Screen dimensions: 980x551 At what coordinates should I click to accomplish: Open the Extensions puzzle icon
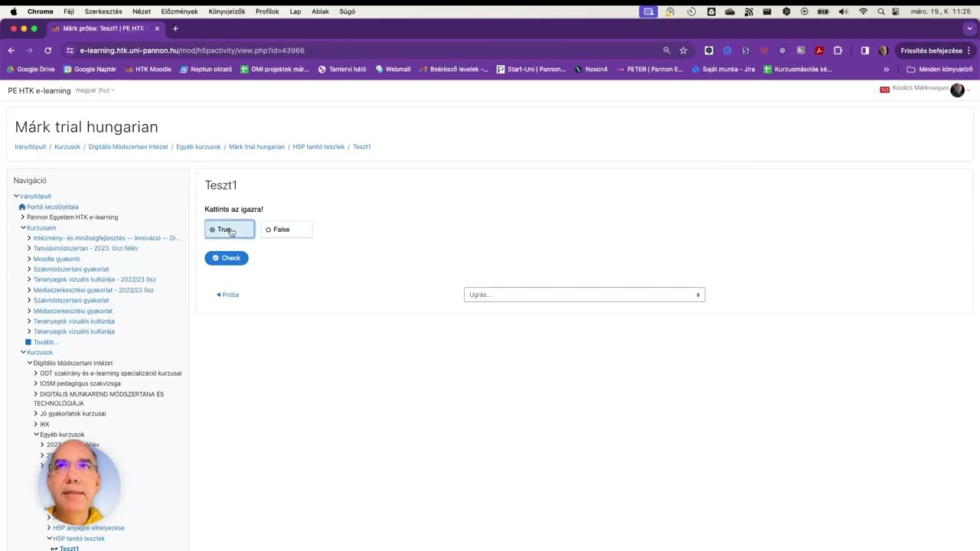tap(838, 51)
